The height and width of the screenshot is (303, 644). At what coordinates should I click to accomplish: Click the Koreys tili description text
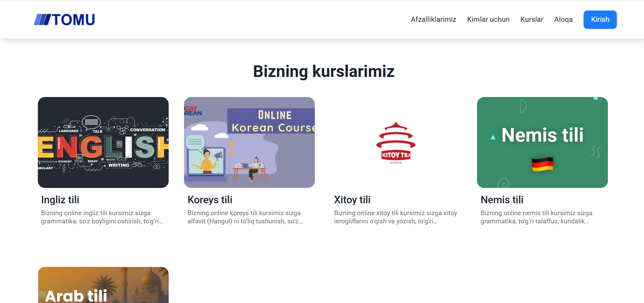(245, 217)
